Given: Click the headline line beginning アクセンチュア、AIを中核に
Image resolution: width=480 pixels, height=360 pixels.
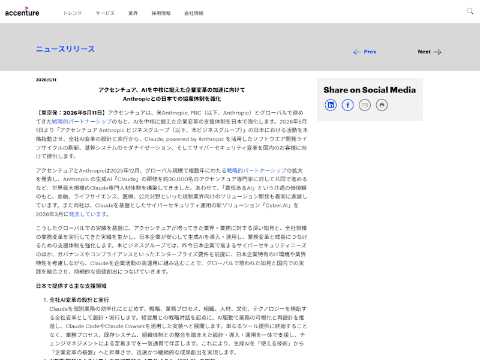Looking at the screenshot, I should [172, 90].
